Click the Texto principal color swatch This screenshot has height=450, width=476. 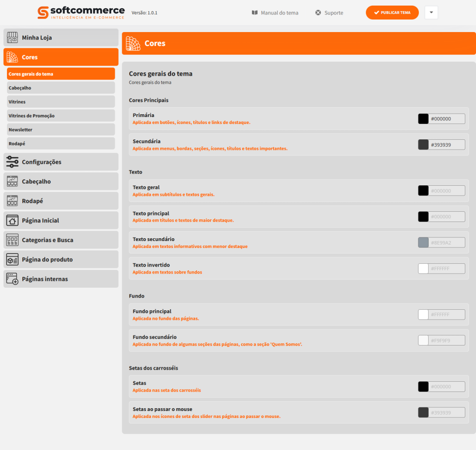pos(423,217)
